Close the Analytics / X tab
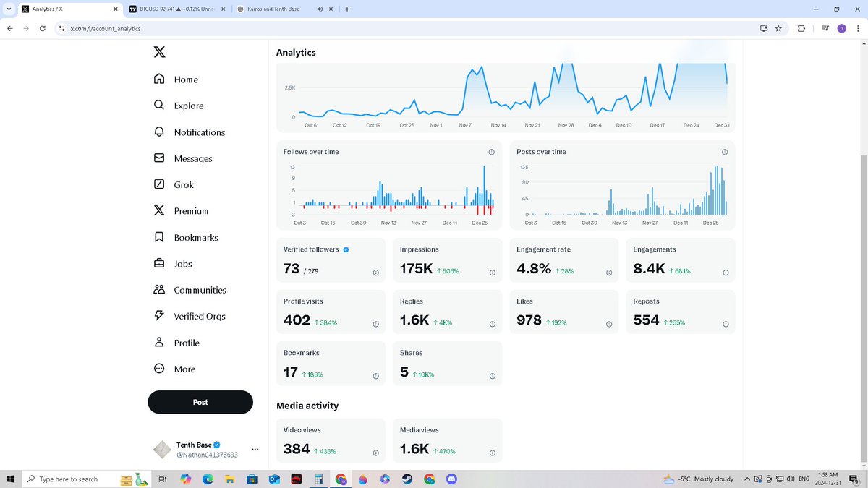The image size is (868, 488). (115, 9)
